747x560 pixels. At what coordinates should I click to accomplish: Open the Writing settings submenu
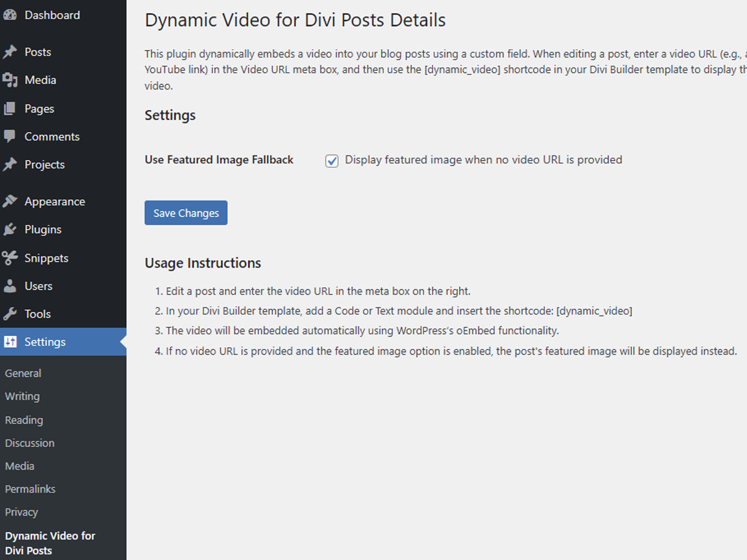point(22,396)
